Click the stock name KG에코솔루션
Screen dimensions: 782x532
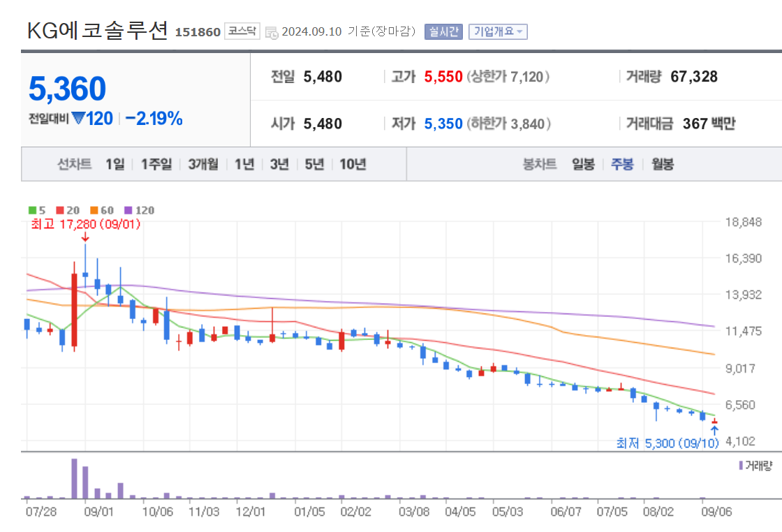97,31
